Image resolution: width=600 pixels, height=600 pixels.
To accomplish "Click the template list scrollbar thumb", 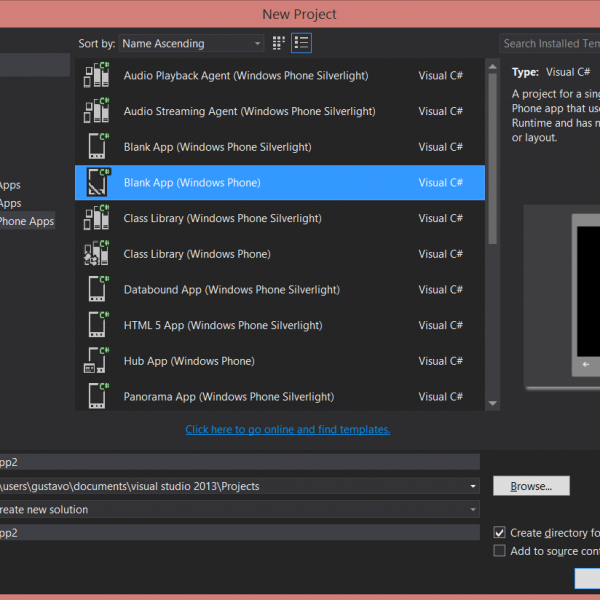I will [492, 158].
